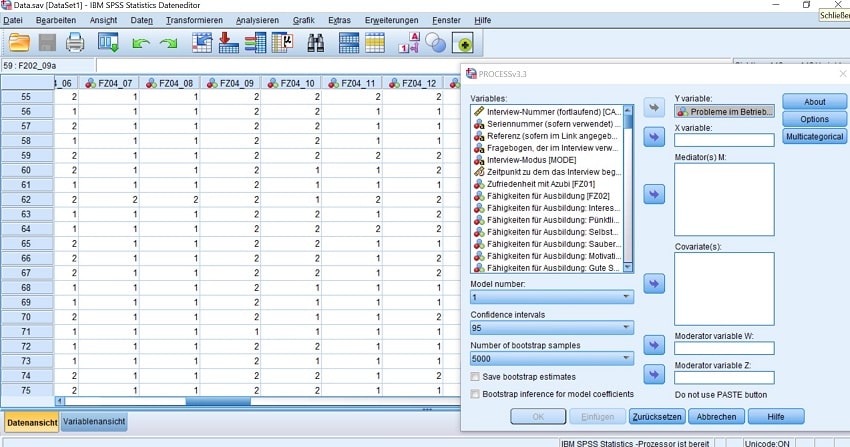Switch to the Variablenansicht tab
This screenshot has height=447, width=850.
click(95, 422)
